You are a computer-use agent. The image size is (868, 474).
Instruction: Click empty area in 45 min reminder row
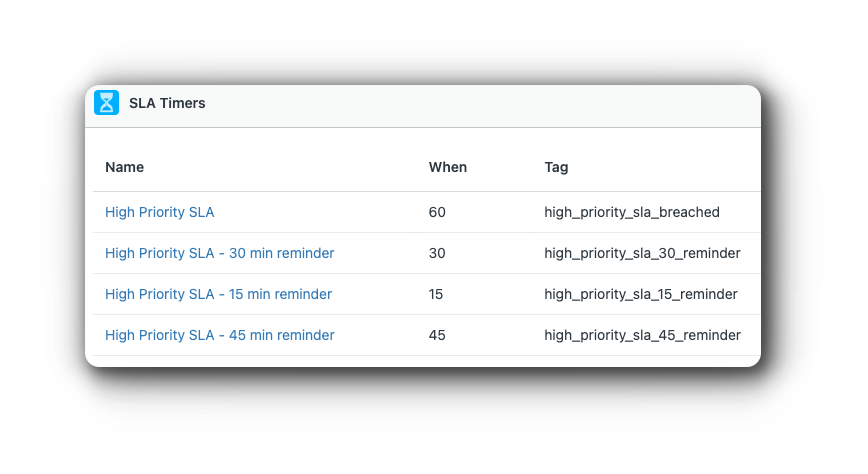pyautogui.click(x=382, y=335)
